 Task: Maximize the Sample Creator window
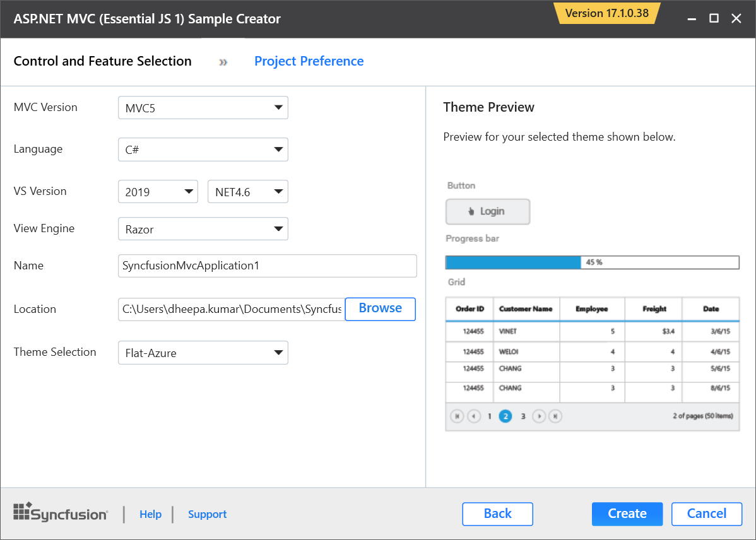coord(714,18)
